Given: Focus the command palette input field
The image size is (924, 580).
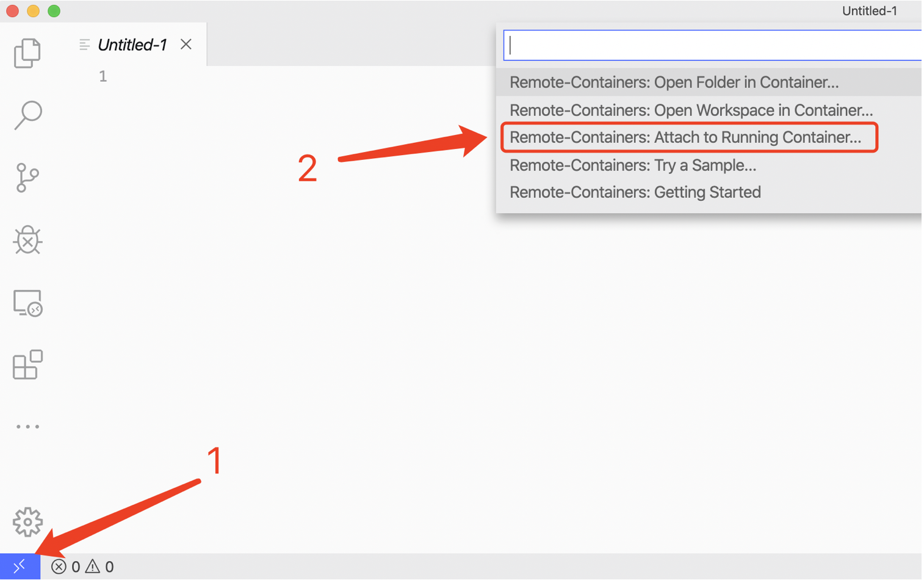Looking at the screenshot, I should coord(712,45).
